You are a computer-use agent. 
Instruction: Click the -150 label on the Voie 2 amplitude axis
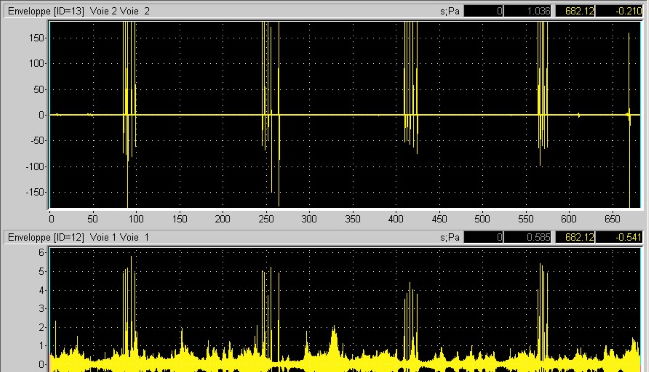[x=35, y=192]
